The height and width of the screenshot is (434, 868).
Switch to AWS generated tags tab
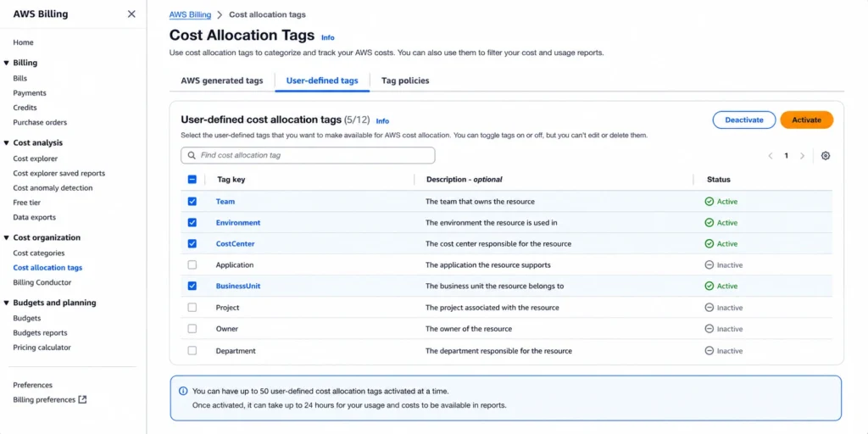(222, 81)
